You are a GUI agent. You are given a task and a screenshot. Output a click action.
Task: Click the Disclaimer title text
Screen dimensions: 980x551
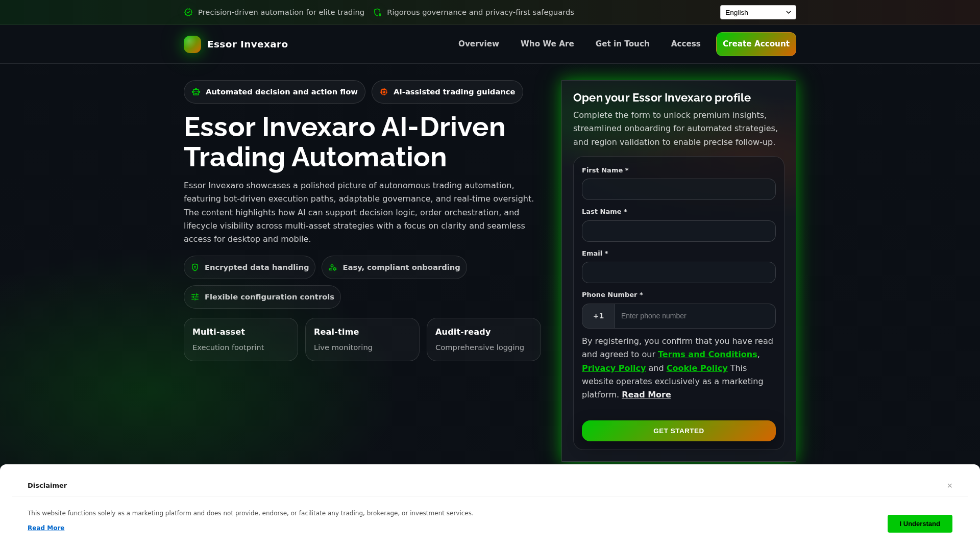pyautogui.click(x=47, y=486)
